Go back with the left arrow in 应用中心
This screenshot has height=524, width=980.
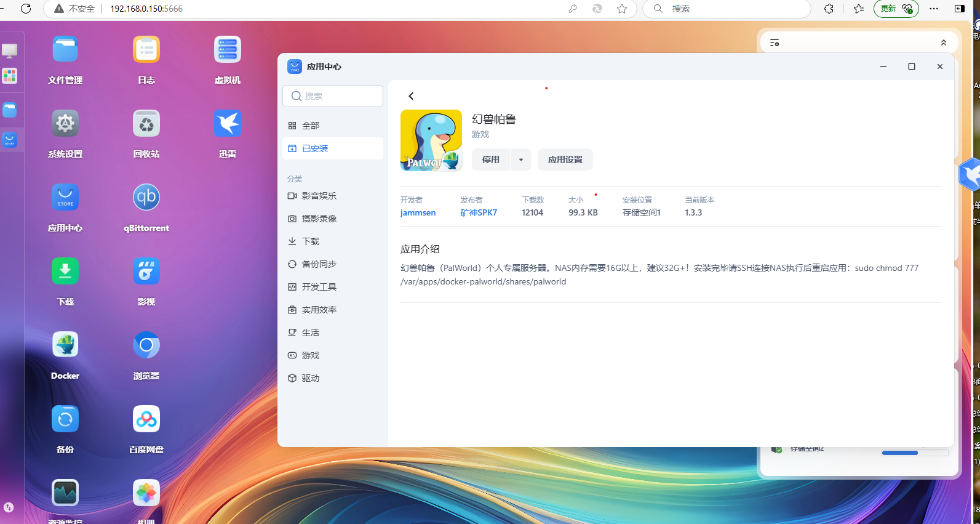[411, 96]
